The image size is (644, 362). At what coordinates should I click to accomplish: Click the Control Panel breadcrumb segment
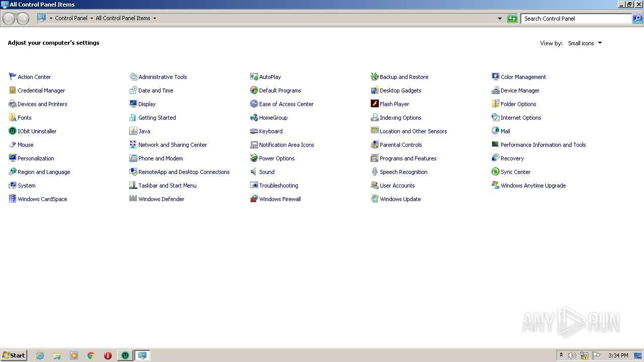click(71, 18)
